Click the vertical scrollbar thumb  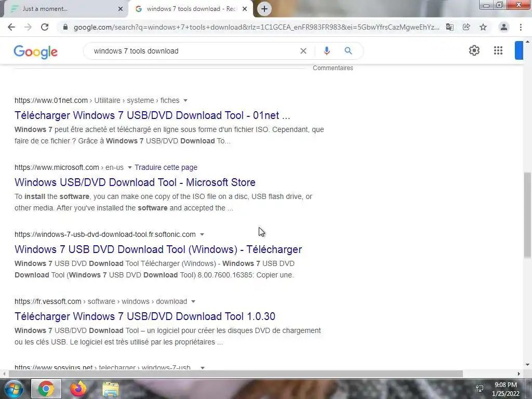coord(527,215)
